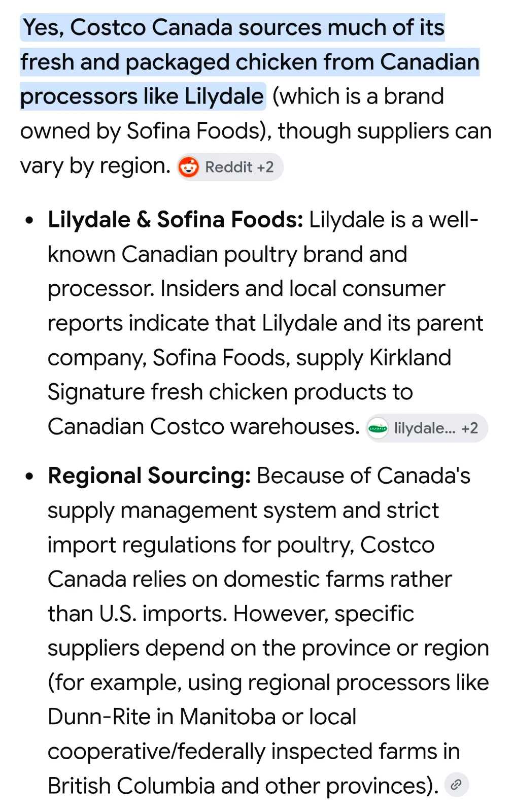Select the 'Regional Sourcing:' heading
513x812 pixels.
[x=149, y=476]
